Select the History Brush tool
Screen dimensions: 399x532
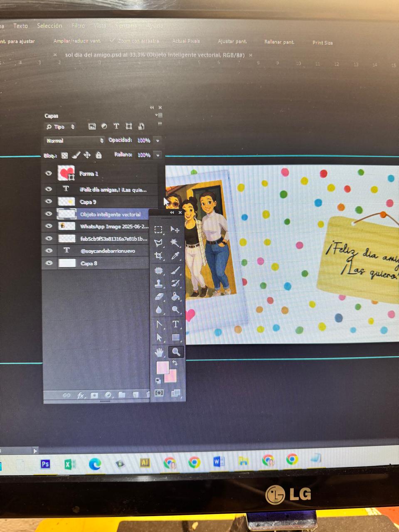click(175, 283)
